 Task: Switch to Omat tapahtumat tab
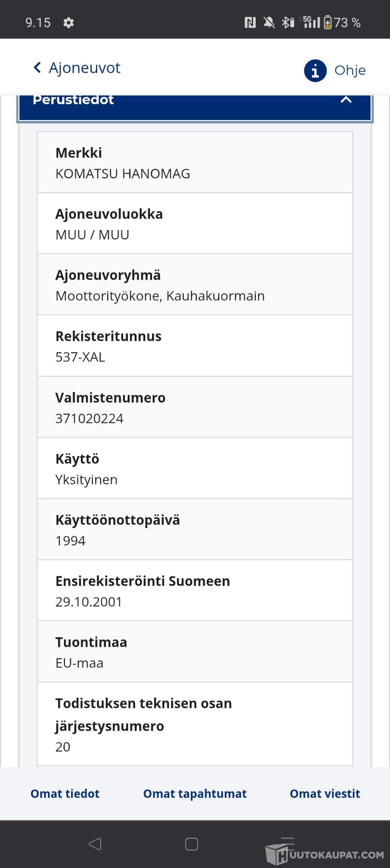click(195, 793)
